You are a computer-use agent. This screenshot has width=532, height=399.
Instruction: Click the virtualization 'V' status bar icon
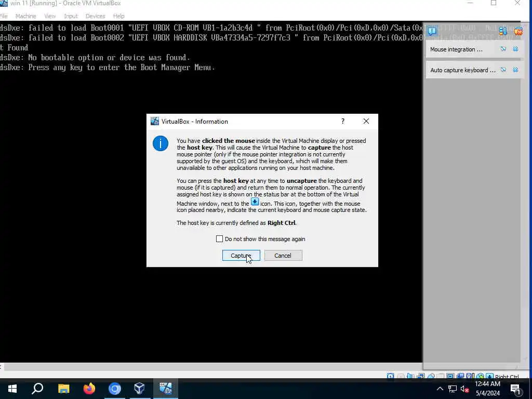pyautogui.click(x=470, y=376)
